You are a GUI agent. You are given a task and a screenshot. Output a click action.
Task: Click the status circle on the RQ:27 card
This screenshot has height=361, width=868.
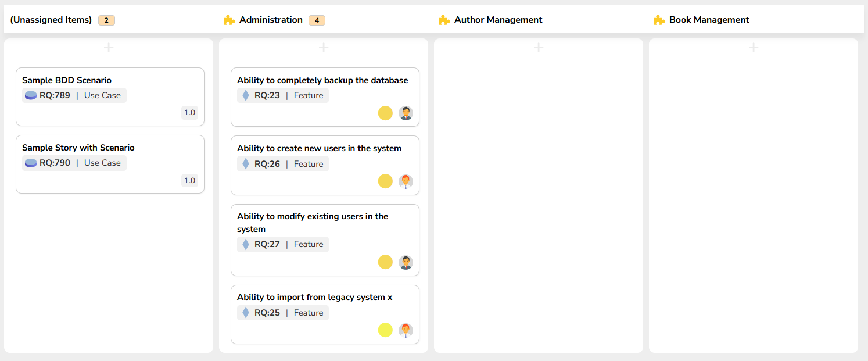point(385,262)
